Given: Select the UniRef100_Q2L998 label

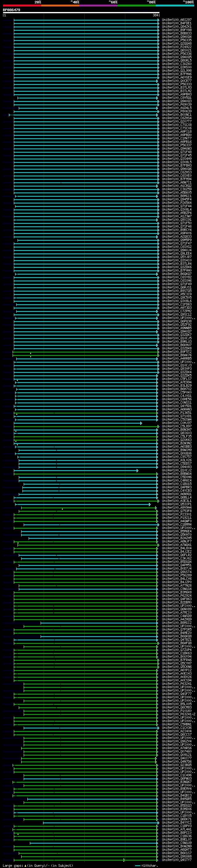Looking at the screenshot, I should tap(176, 71).
